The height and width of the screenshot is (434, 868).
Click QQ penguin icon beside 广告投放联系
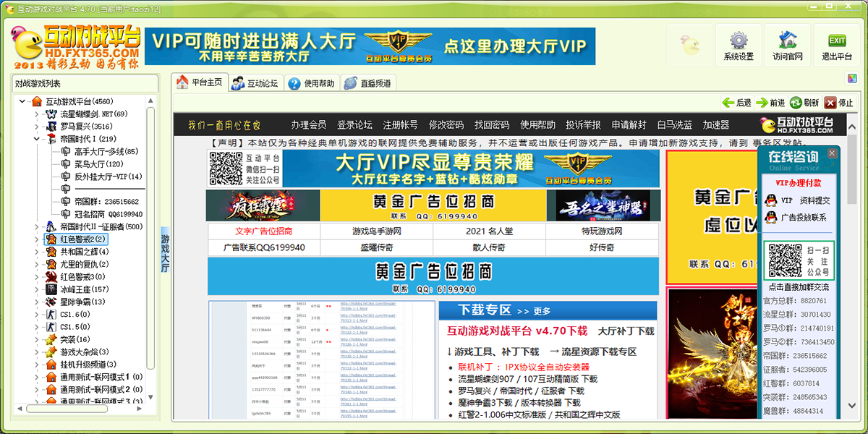(x=772, y=218)
